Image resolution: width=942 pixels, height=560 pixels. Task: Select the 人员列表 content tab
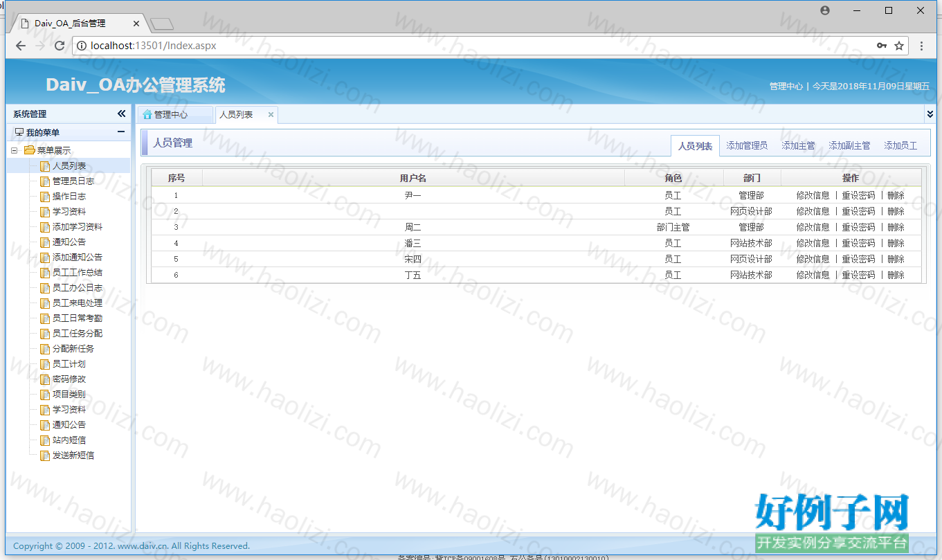(x=695, y=146)
